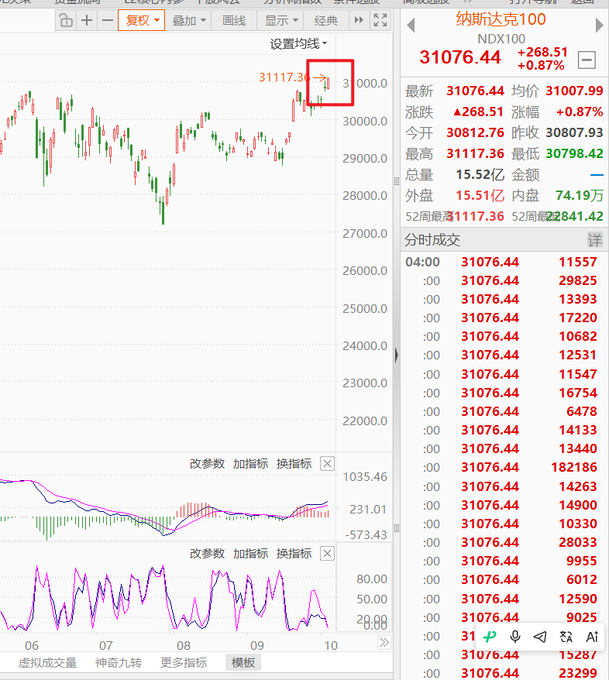Click MACD panel 加指标
609x680 pixels.
pos(250,464)
